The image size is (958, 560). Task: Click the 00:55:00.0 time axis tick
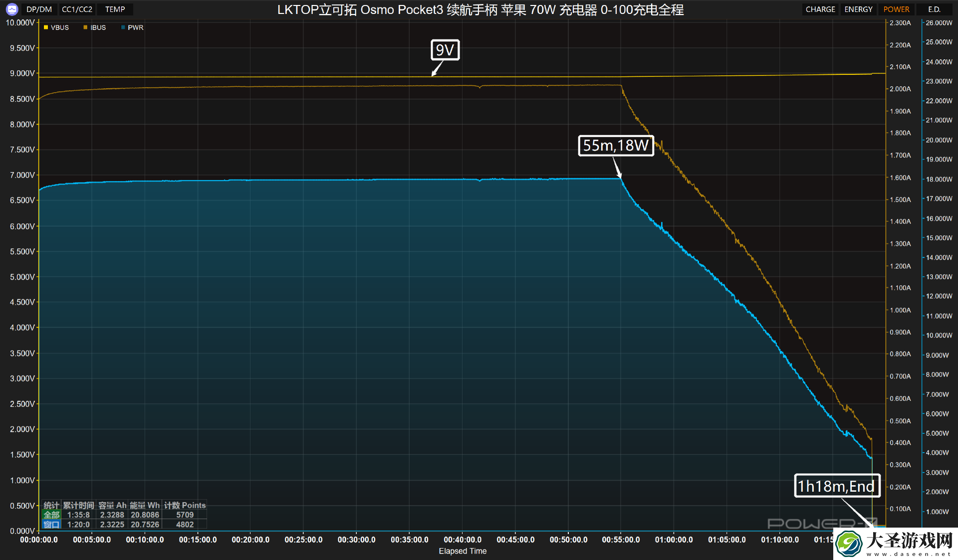pyautogui.click(x=621, y=540)
